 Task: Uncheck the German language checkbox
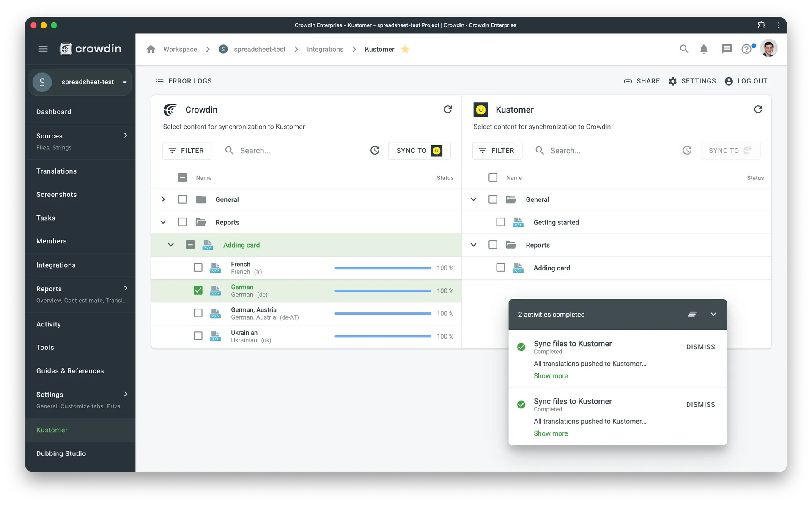198,290
